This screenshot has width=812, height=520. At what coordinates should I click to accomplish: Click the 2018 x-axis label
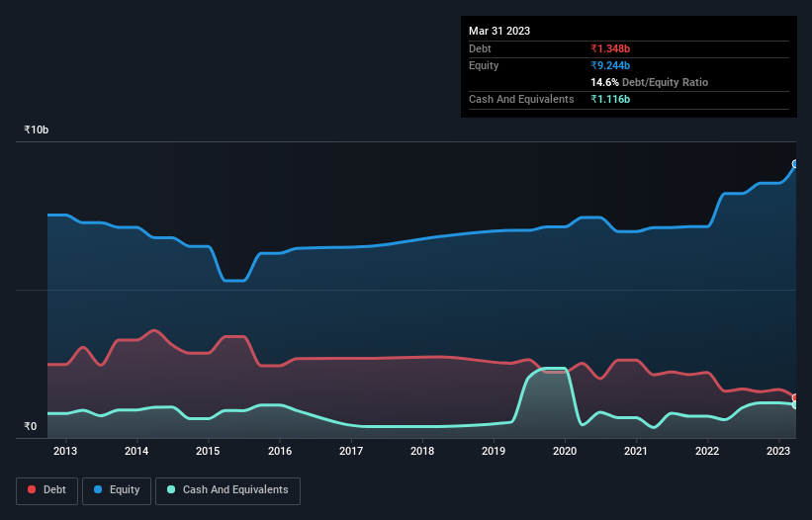tap(422, 451)
